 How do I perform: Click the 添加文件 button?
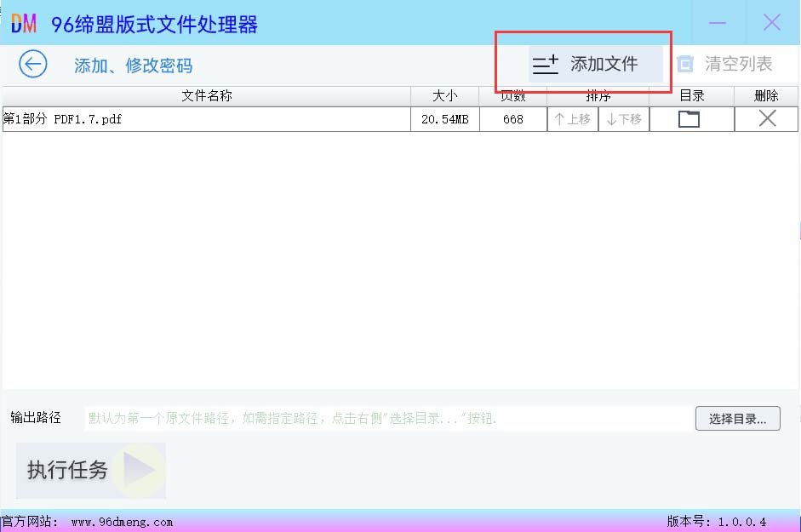(x=595, y=64)
